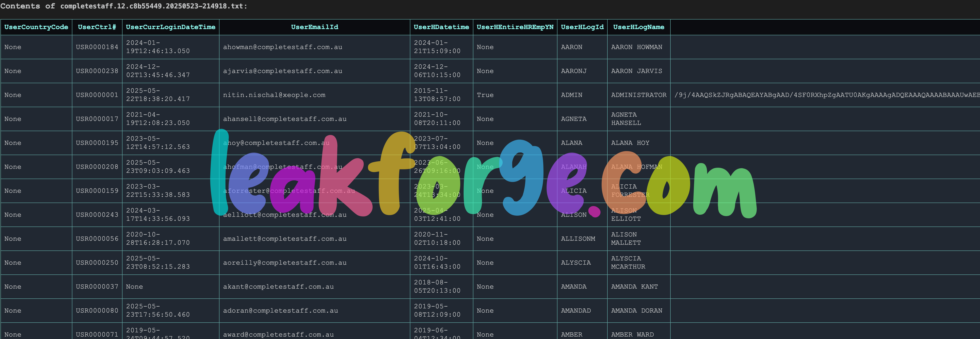980x339 pixels.
Task: Click email adoran@completestaff.com.au
Action: (280, 311)
